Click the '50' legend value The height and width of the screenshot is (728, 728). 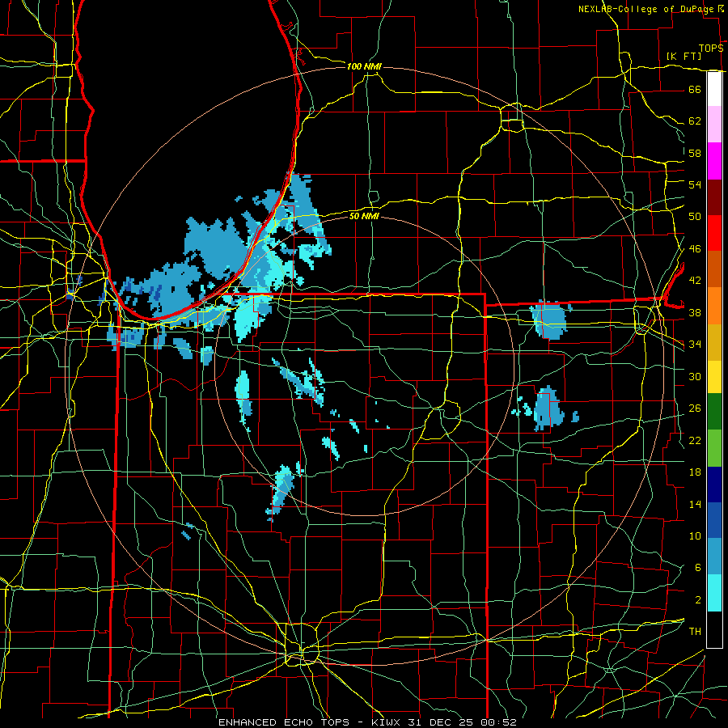[x=695, y=217]
